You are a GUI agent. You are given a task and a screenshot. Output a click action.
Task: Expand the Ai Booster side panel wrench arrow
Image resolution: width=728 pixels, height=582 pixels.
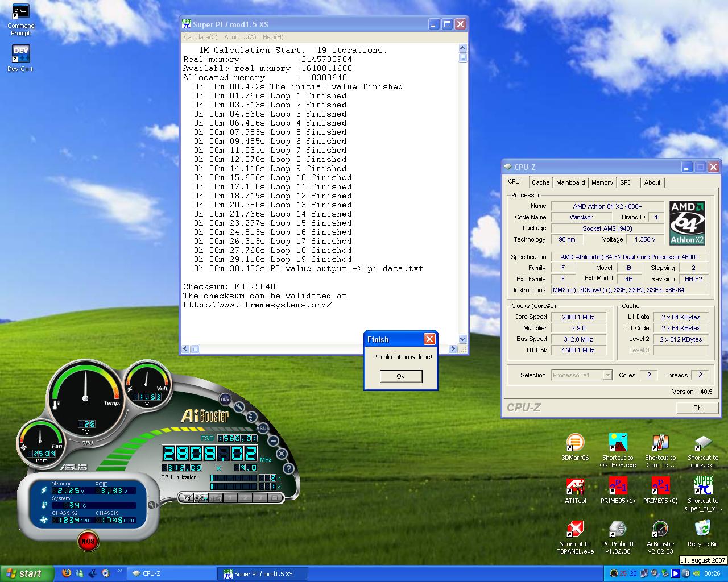(x=152, y=505)
